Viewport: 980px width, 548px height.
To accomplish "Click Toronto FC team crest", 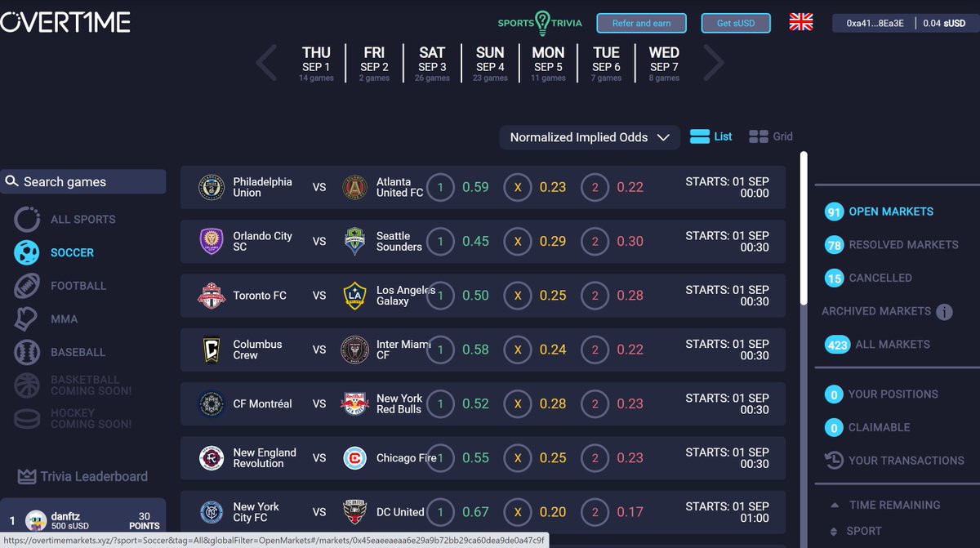I will [212, 296].
